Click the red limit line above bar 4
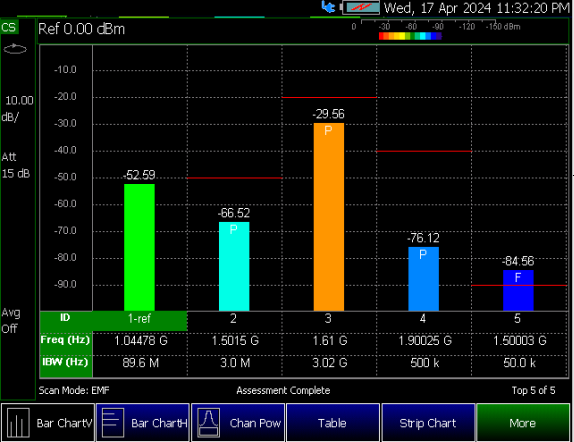574x442 pixels. pos(424,151)
